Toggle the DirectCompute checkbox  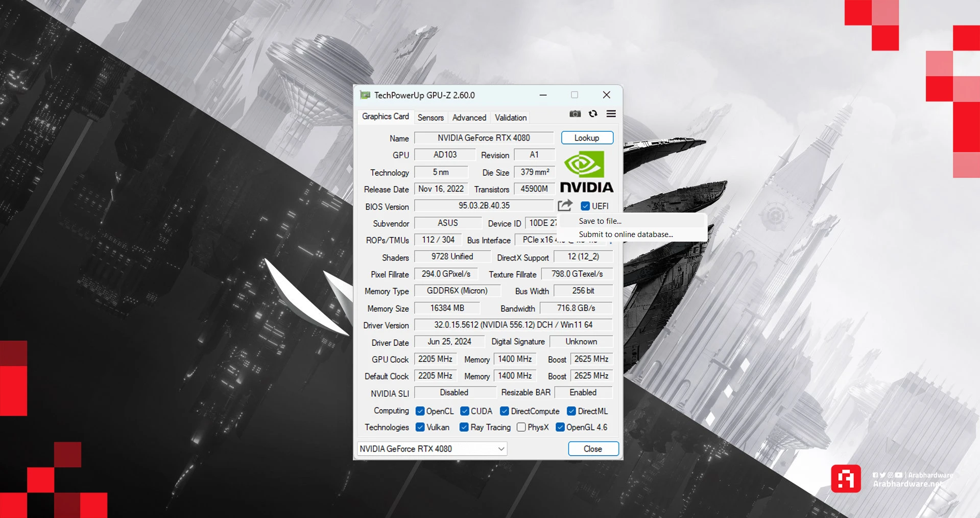[505, 411]
